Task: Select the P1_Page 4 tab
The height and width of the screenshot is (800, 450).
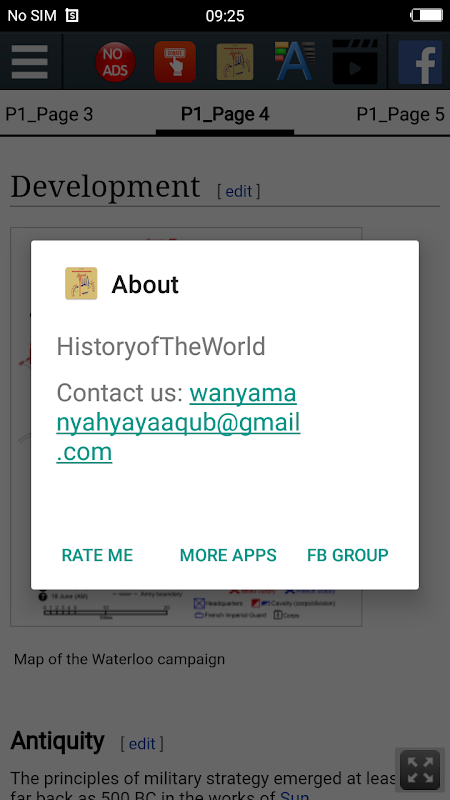Action: pos(225,114)
